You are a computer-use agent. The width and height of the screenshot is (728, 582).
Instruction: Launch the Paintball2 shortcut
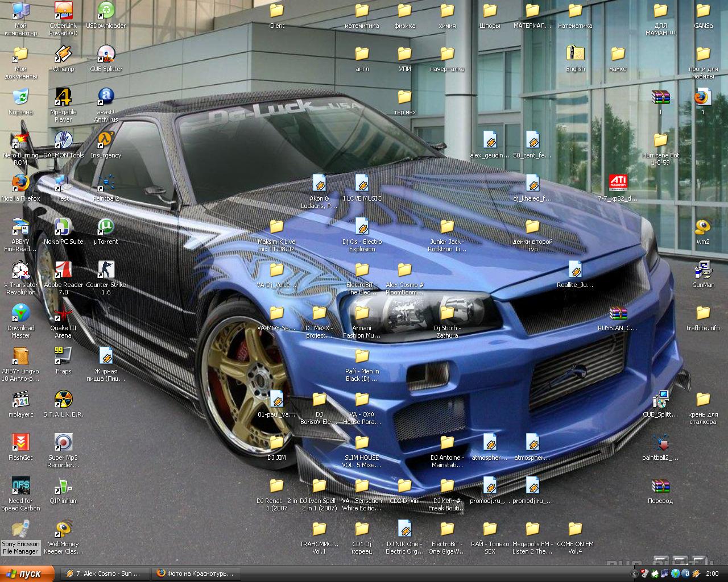[106, 188]
